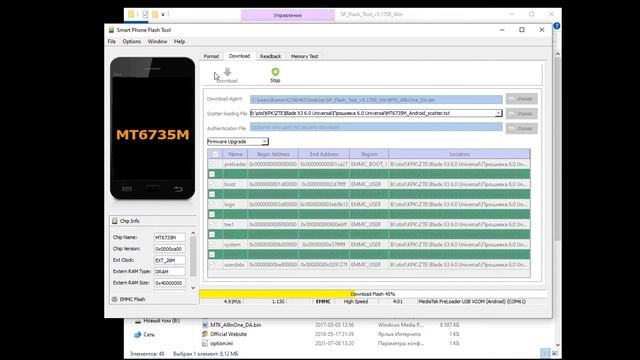Open the Options menu
Screen dimensions: 640x360
tap(132, 42)
